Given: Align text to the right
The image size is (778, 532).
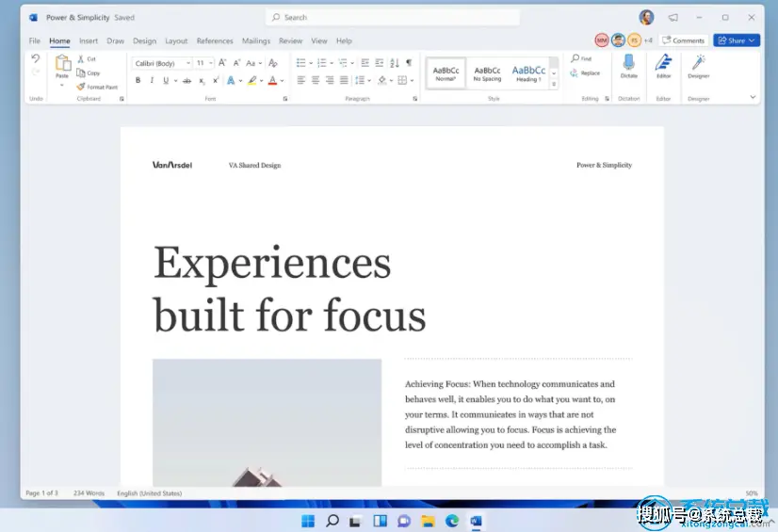Looking at the screenshot, I should point(330,80).
